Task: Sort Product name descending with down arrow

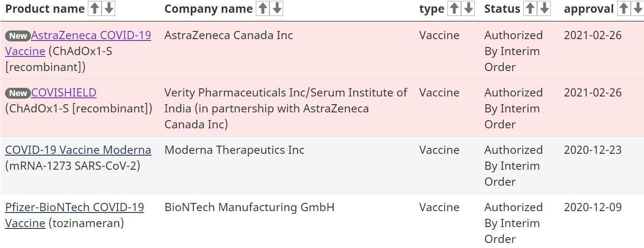Action: coord(108,9)
